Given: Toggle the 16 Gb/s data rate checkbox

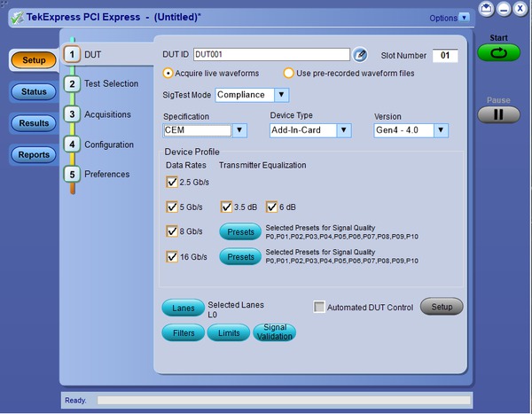Looking at the screenshot, I should tap(172, 257).
